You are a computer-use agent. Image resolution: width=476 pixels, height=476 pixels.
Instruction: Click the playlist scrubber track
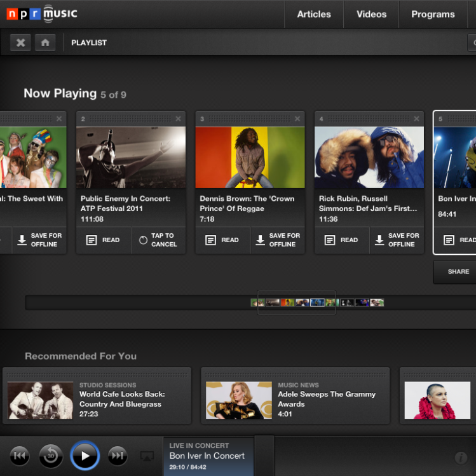click(250, 303)
